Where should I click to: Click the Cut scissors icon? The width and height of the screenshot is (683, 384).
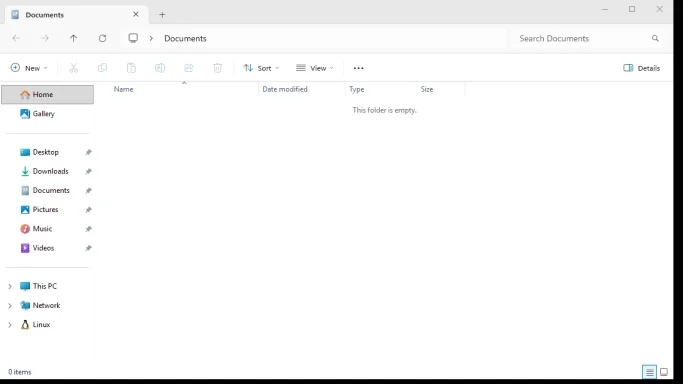(74, 68)
